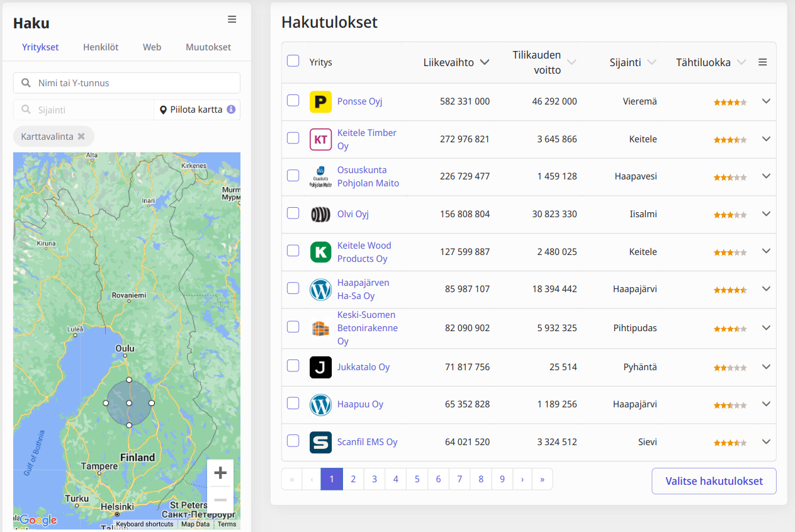The width and height of the screenshot is (795, 532).
Task: Zoom out on the map
Action: 220,500
